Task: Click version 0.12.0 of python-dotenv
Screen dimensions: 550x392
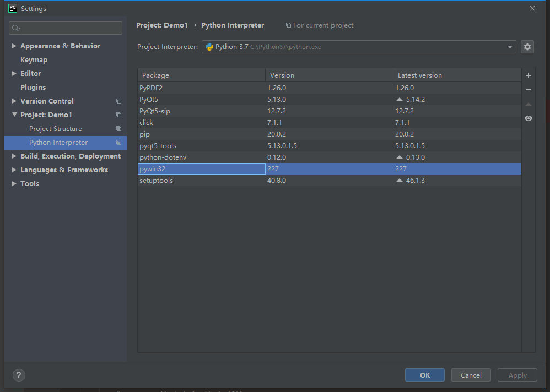Action: pos(277,157)
